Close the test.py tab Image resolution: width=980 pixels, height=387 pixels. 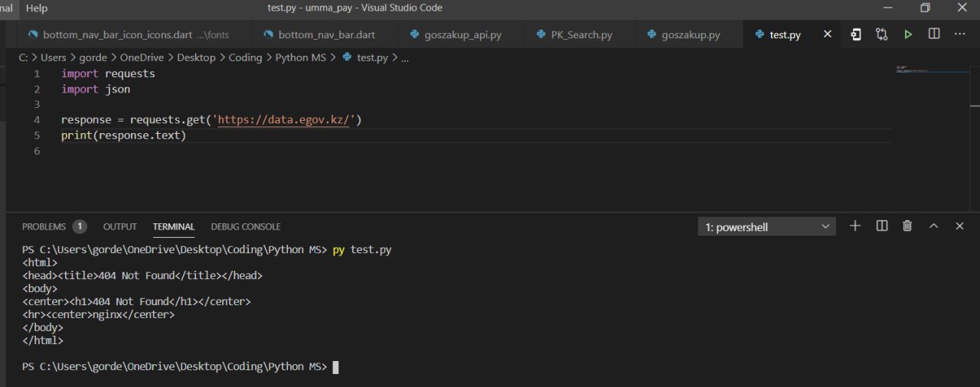coord(827,34)
